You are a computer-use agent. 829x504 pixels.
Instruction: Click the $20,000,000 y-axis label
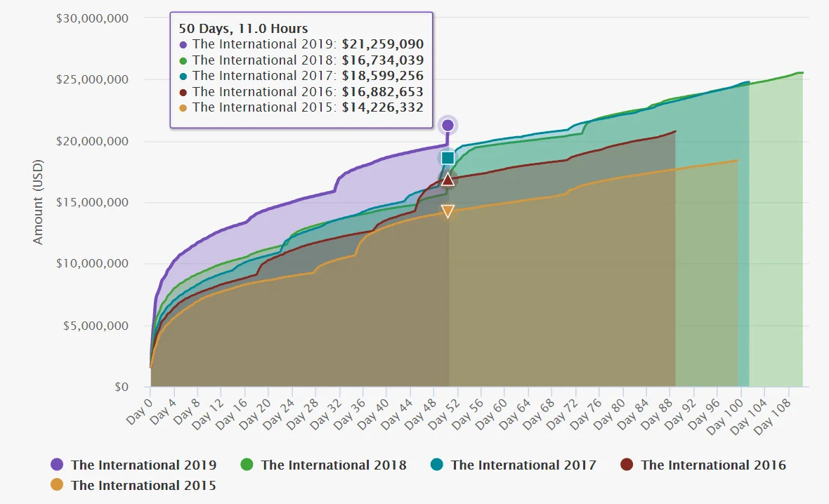coord(93,141)
